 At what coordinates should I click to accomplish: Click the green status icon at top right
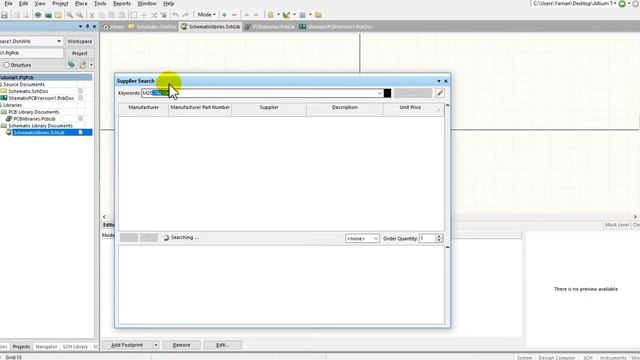622,4
